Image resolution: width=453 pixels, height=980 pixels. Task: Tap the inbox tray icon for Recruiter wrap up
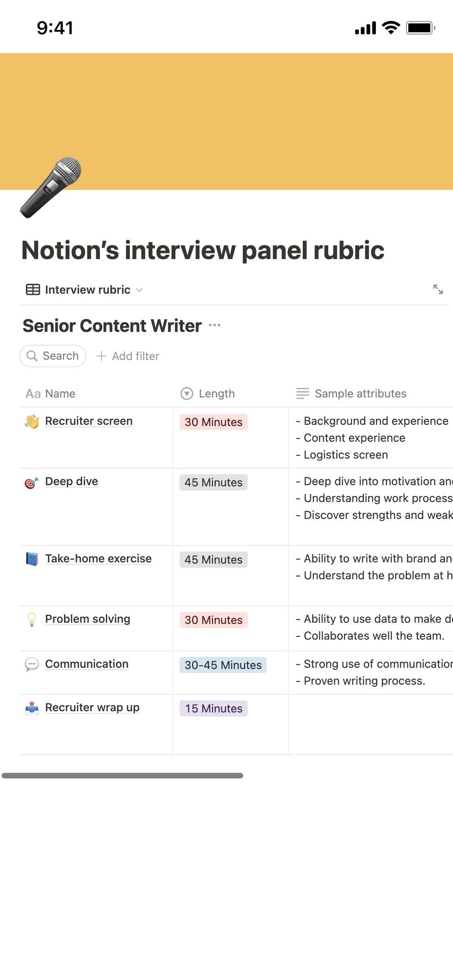click(32, 708)
